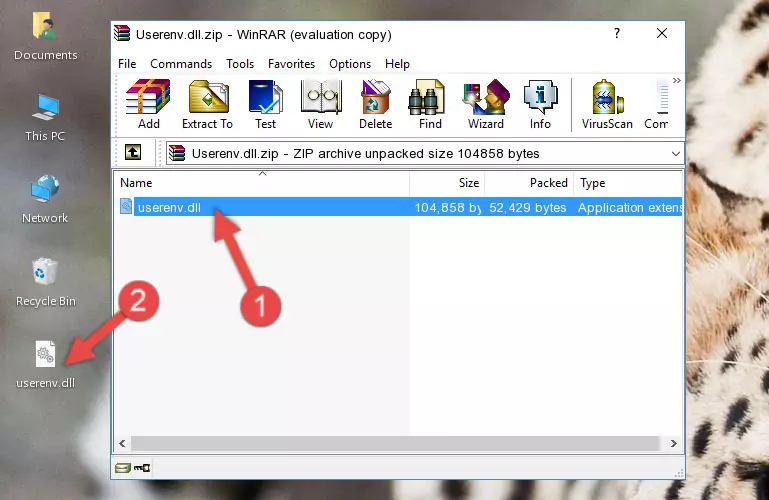This screenshot has width=769, height=500.
Task: Close the WinRAR window
Action: [x=662, y=33]
